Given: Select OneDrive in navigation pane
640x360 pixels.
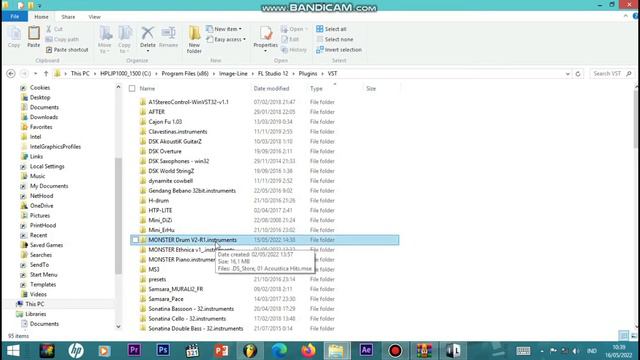Looking at the screenshot, I should 41,206.
